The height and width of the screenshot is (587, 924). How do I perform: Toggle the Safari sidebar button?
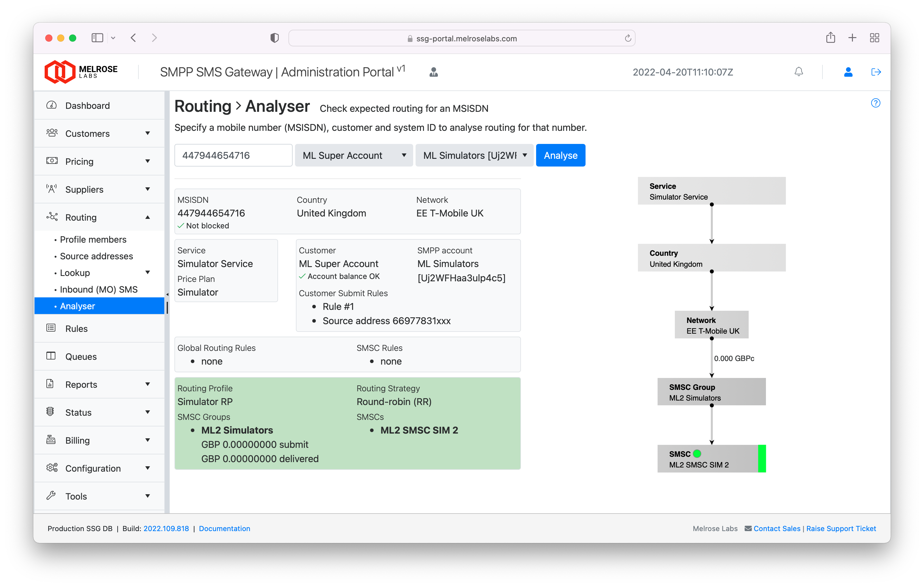(x=97, y=37)
